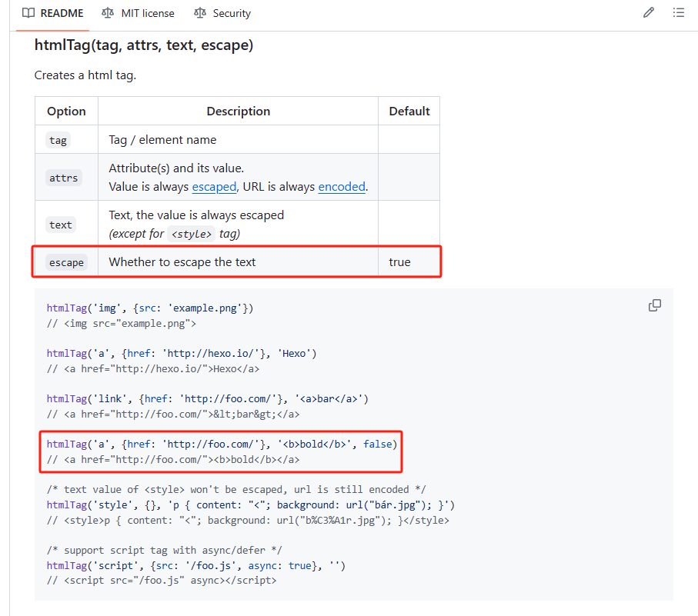Click the htmlTag('script' ...) code line
This screenshot has height=616, width=698.
(196, 565)
